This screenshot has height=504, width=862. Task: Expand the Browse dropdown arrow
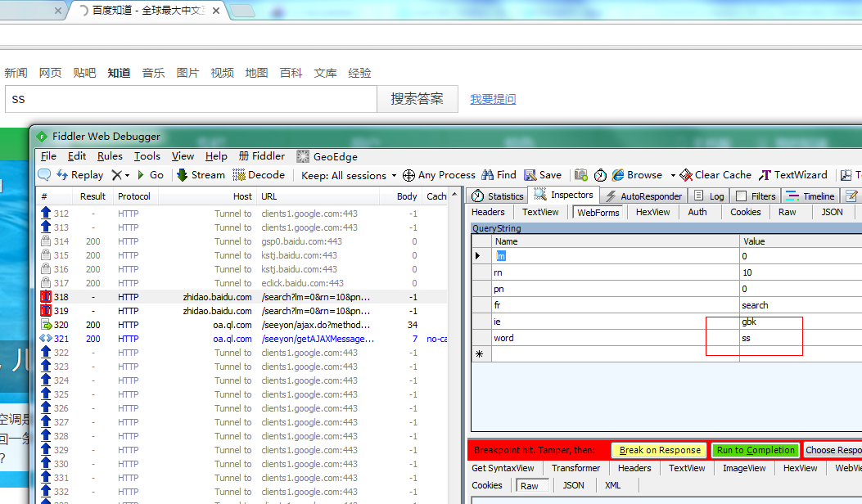pyautogui.click(x=671, y=174)
